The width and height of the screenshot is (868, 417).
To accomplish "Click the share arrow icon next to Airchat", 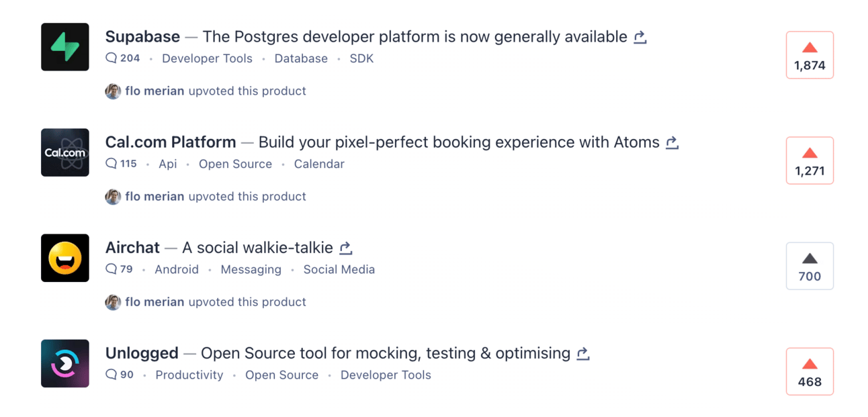I will click(346, 248).
